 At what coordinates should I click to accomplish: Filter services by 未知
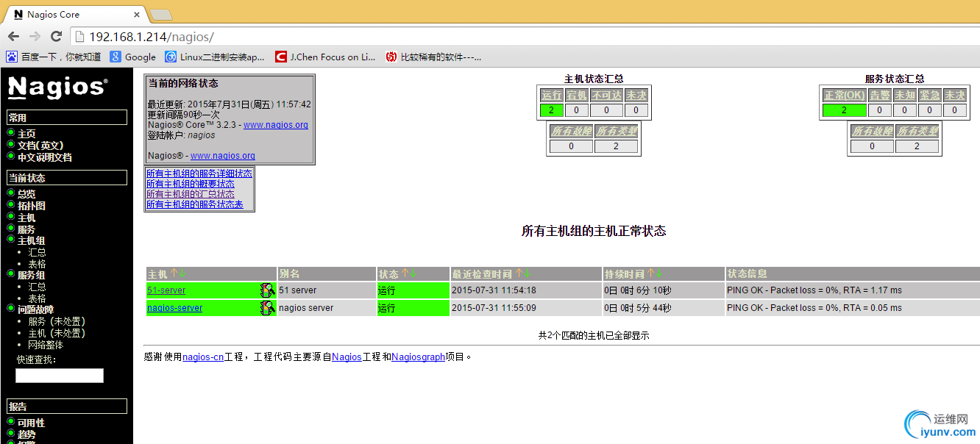coord(905,95)
